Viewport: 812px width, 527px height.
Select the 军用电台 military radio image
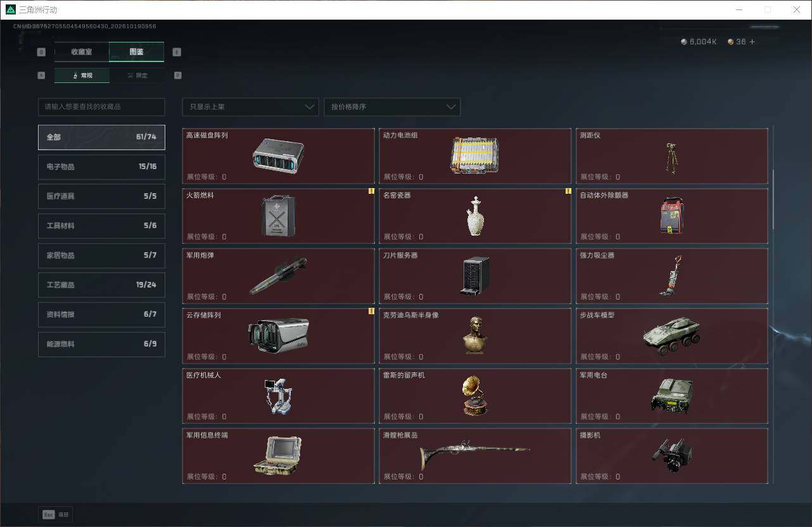[x=671, y=396]
